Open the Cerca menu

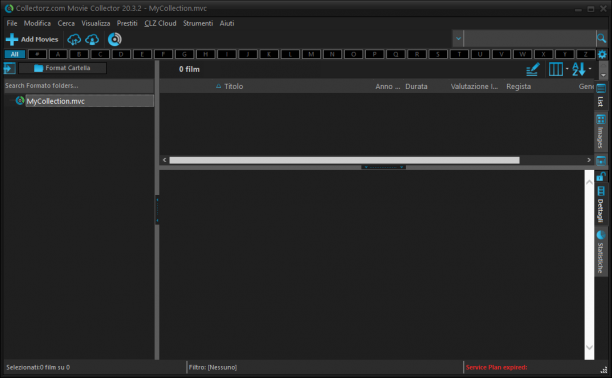(x=66, y=23)
